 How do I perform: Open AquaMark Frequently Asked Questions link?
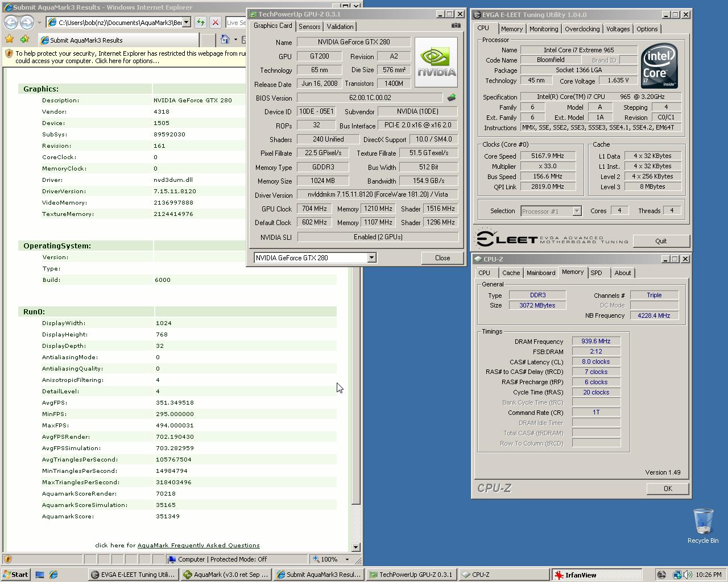[198, 546]
